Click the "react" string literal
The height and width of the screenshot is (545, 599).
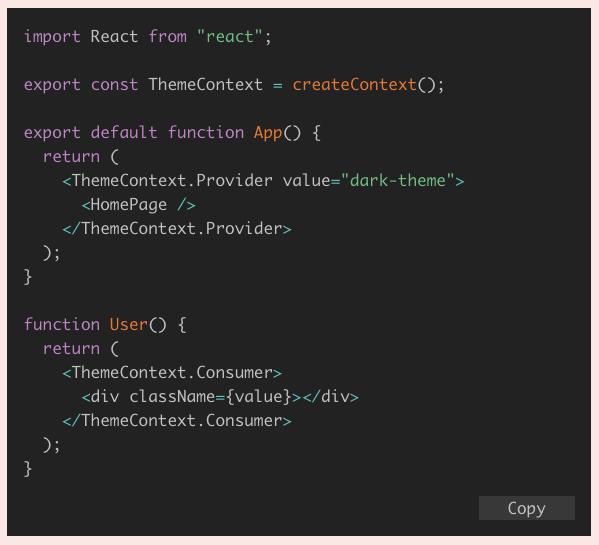229,37
